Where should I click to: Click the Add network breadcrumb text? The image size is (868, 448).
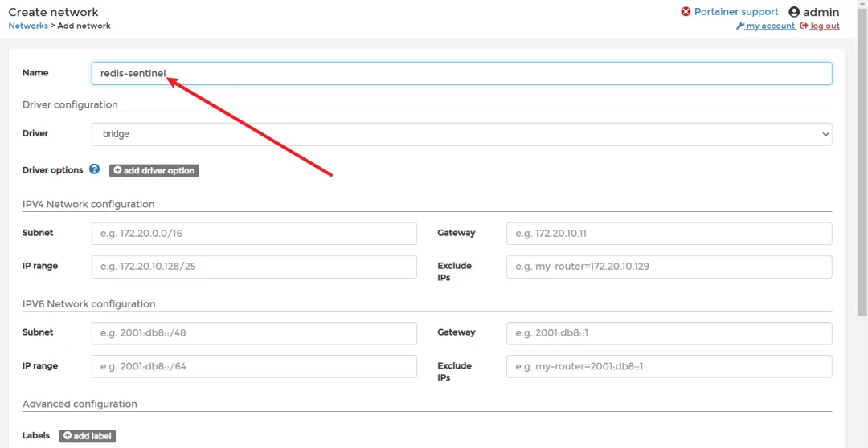click(84, 26)
